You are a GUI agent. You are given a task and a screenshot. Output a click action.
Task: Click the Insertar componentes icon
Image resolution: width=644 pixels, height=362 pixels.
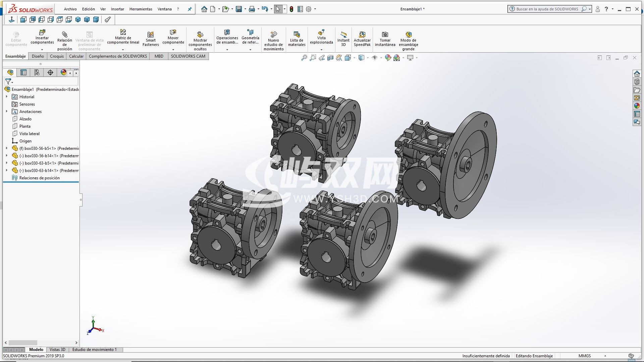tap(42, 33)
